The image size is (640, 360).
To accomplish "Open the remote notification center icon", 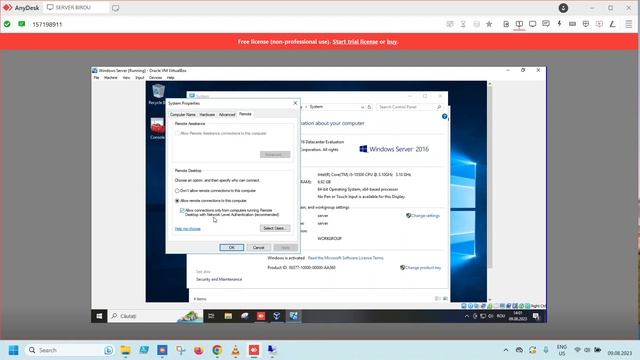I will [x=536, y=316].
